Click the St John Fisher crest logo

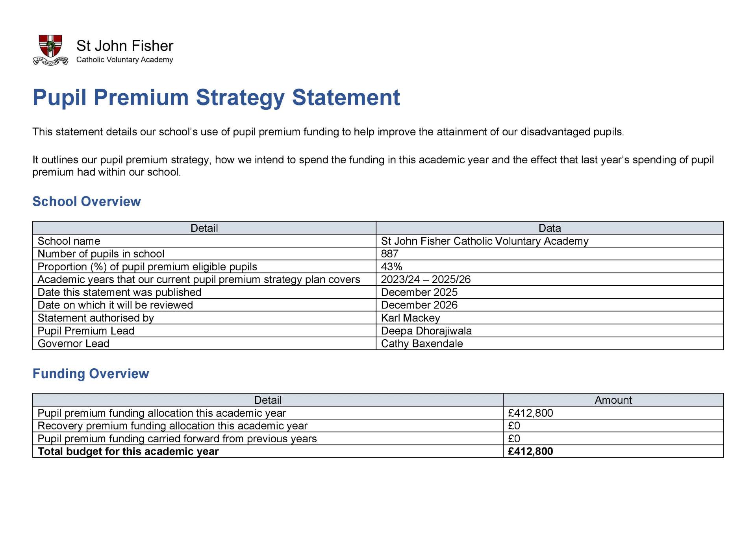pyautogui.click(x=50, y=50)
